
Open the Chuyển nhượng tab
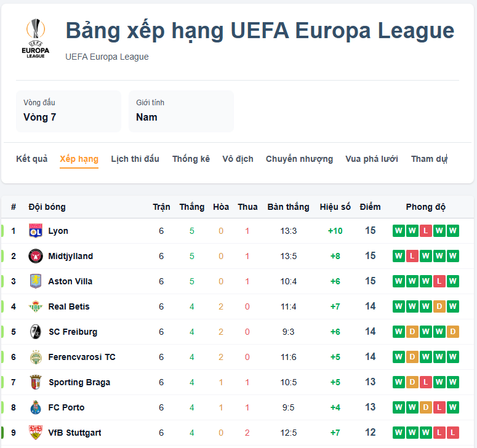click(299, 159)
